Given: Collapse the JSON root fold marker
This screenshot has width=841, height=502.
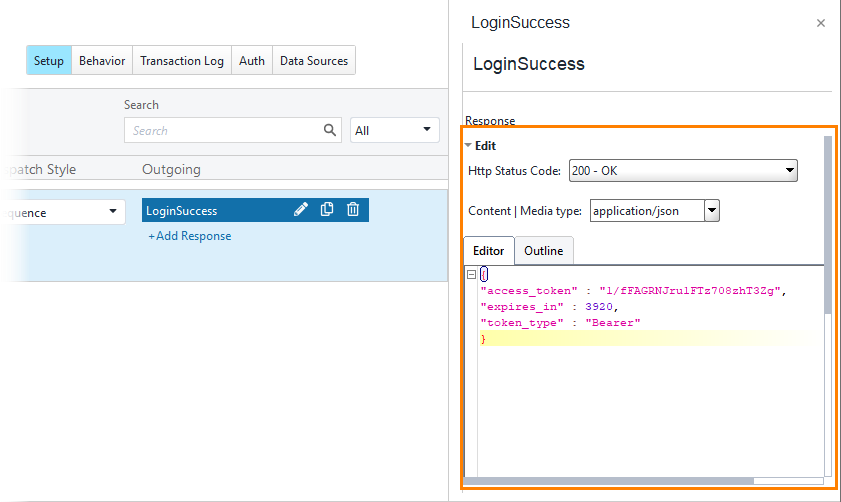Looking at the screenshot, I should [471, 275].
